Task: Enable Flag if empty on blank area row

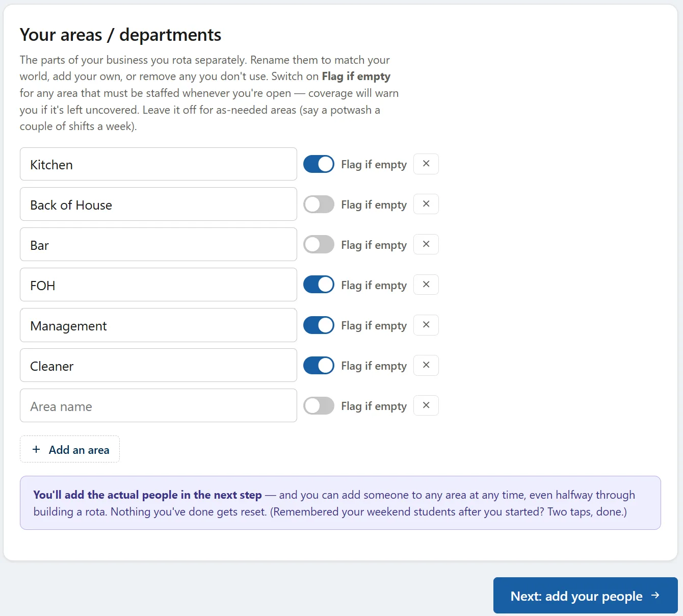Action: [x=319, y=406]
